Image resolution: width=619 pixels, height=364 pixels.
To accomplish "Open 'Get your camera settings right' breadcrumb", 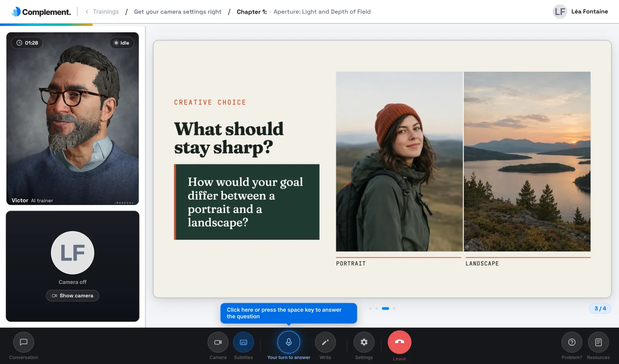I will click(178, 12).
